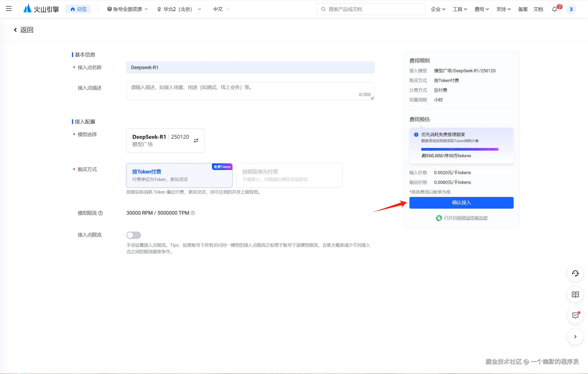Go to the 总览 overview tab

tap(78, 9)
